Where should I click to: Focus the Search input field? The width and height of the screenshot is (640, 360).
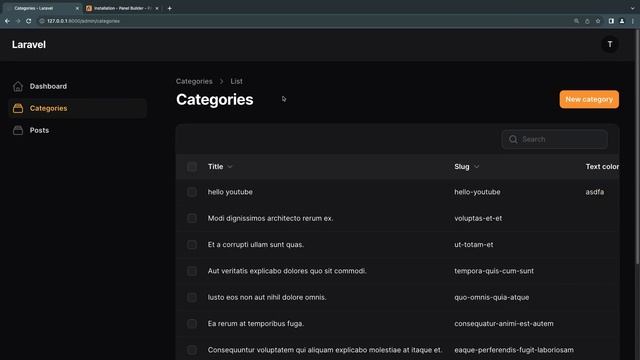click(554, 139)
